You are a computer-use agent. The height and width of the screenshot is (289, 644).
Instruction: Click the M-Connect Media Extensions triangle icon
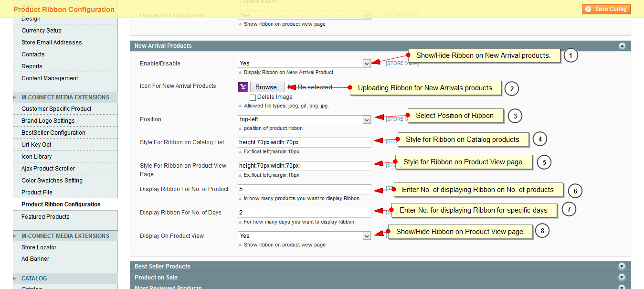point(16,97)
